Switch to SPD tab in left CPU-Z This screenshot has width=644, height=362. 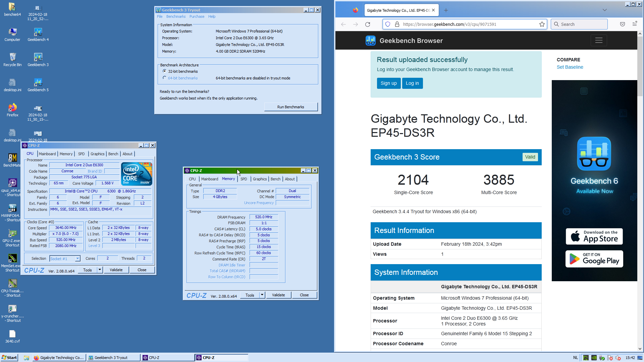click(81, 154)
